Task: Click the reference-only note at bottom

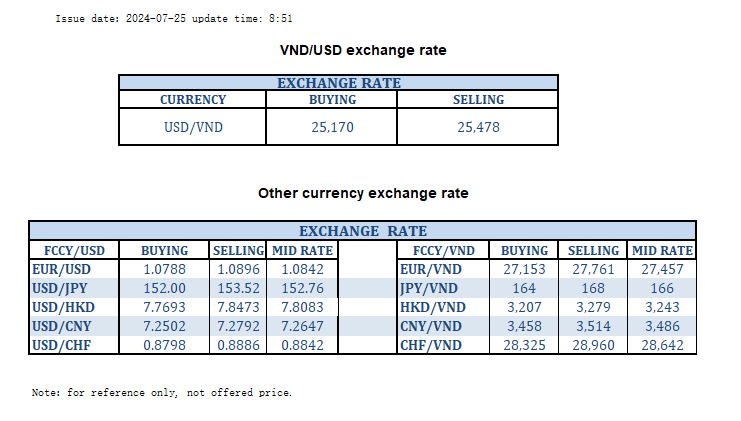Action: (162, 393)
